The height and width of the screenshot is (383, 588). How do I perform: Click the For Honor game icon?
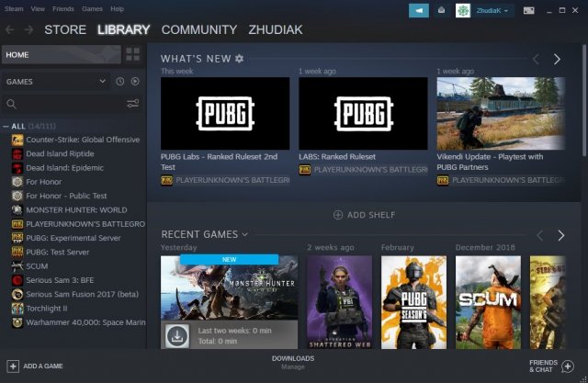(x=17, y=182)
